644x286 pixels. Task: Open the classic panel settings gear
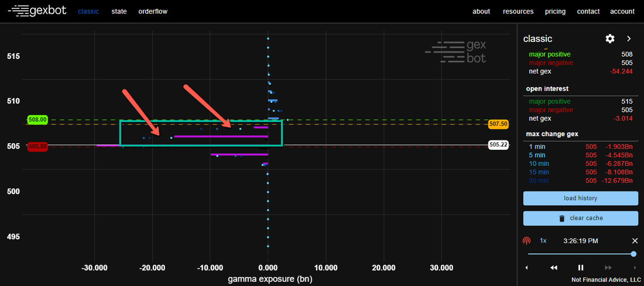610,39
